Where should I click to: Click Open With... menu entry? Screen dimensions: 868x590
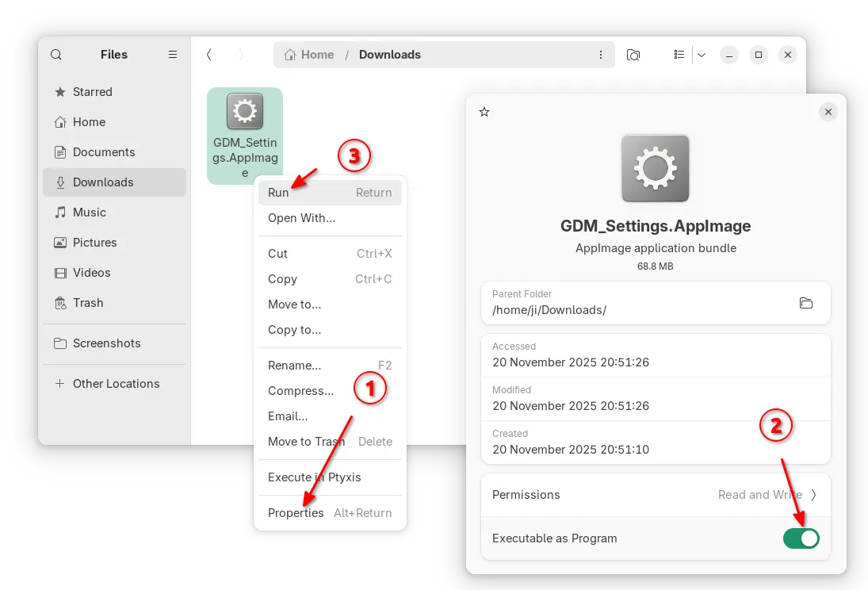[301, 218]
